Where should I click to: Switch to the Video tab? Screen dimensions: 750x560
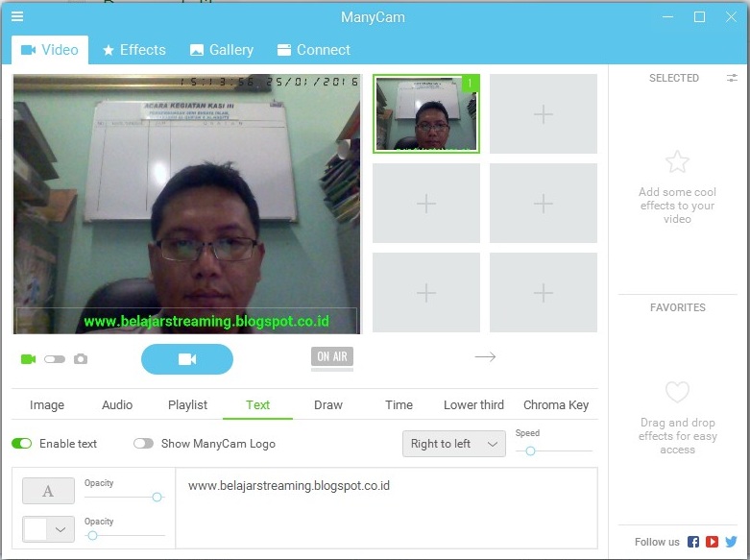point(50,50)
